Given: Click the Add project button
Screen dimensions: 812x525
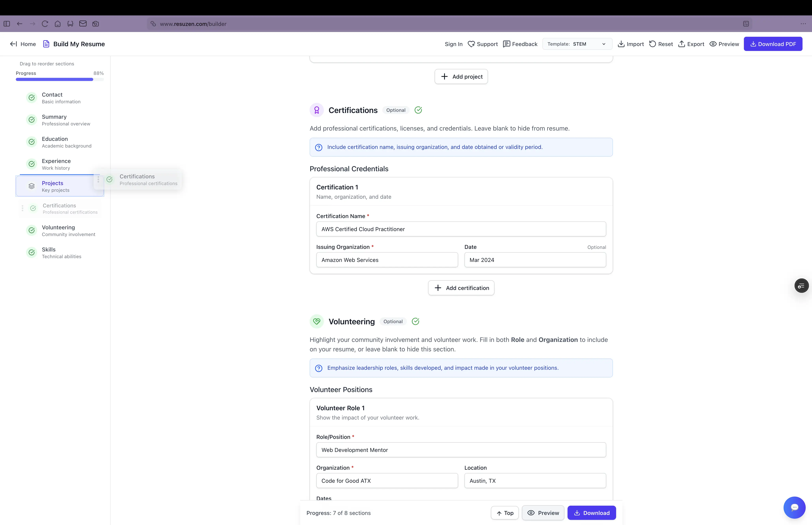Looking at the screenshot, I should coord(461,76).
